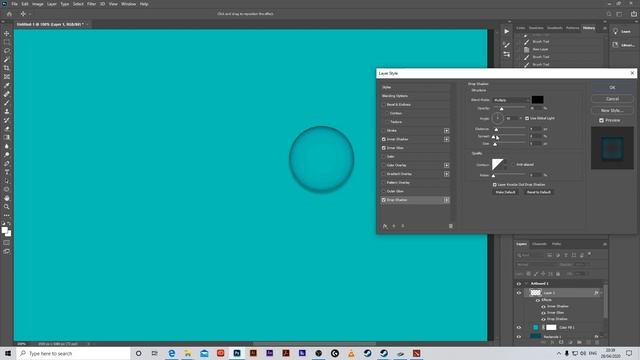Open Microsoft Edge from the taskbar
Viewport: 640px width, 360px height.
pyautogui.click(x=171, y=353)
